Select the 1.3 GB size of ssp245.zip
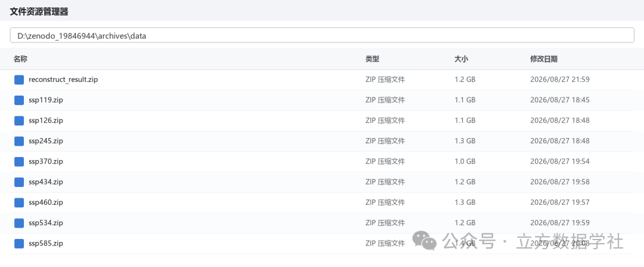Image resolution: width=644 pixels, height=267 pixels. tap(465, 141)
